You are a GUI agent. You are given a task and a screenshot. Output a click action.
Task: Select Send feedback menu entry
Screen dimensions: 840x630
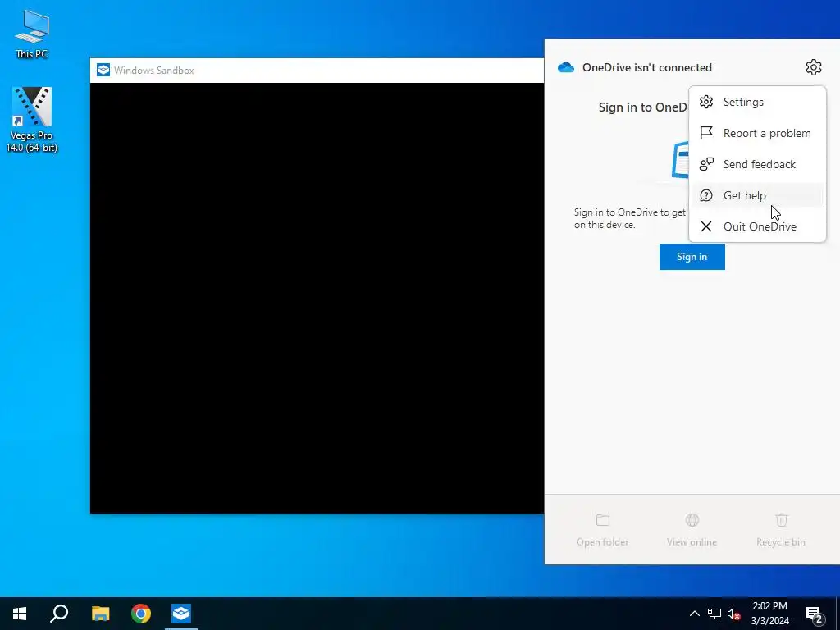(757, 164)
